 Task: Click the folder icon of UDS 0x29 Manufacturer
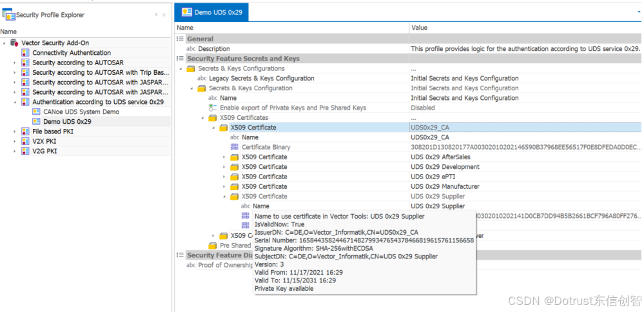235,187
